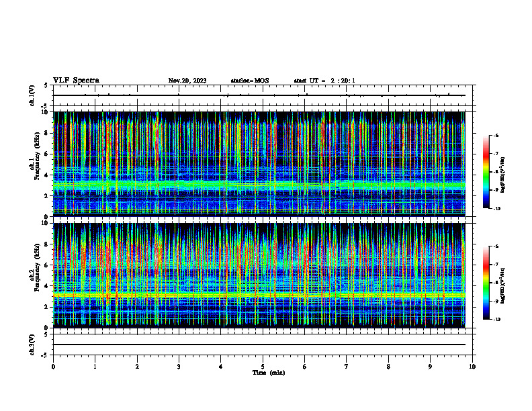Click the time axis tick label "9"

coord(430,367)
